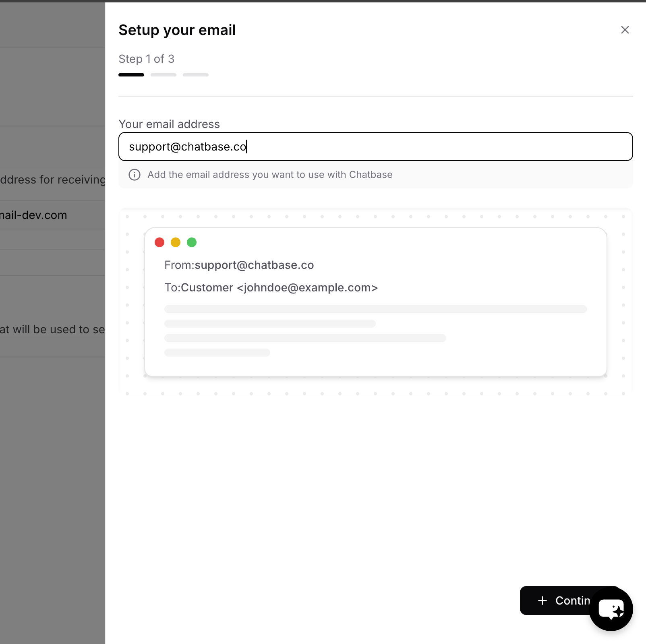Click the To Customer johndoe@example.com line

pyautogui.click(x=271, y=287)
